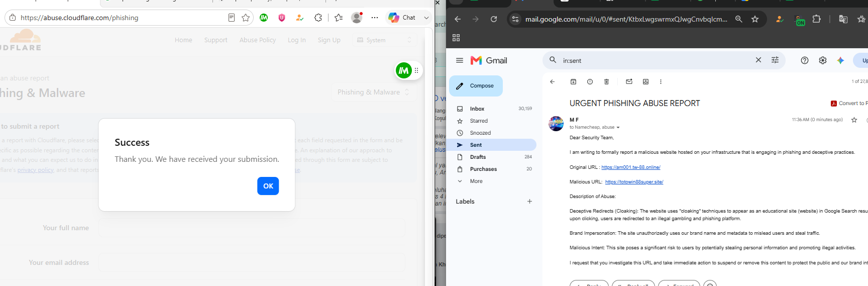Click Log In on Cloudflare page
This screenshot has height=286, width=868.
click(x=296, y=40)
